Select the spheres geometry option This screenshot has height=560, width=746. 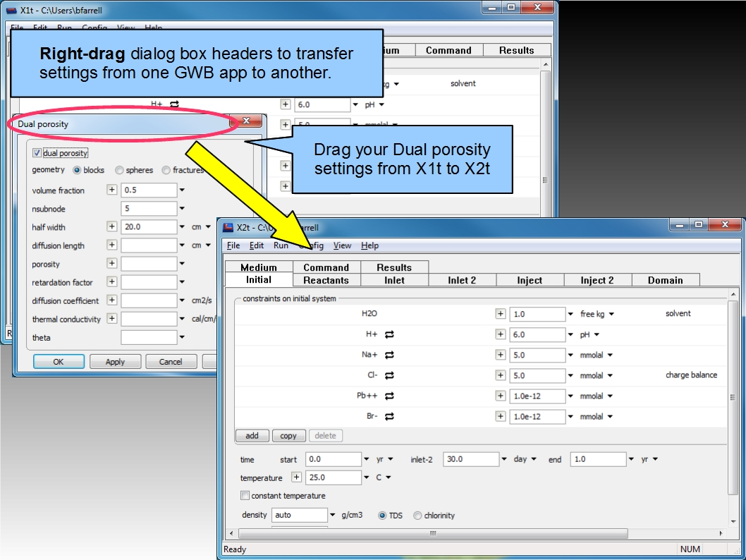coord(119,170)
